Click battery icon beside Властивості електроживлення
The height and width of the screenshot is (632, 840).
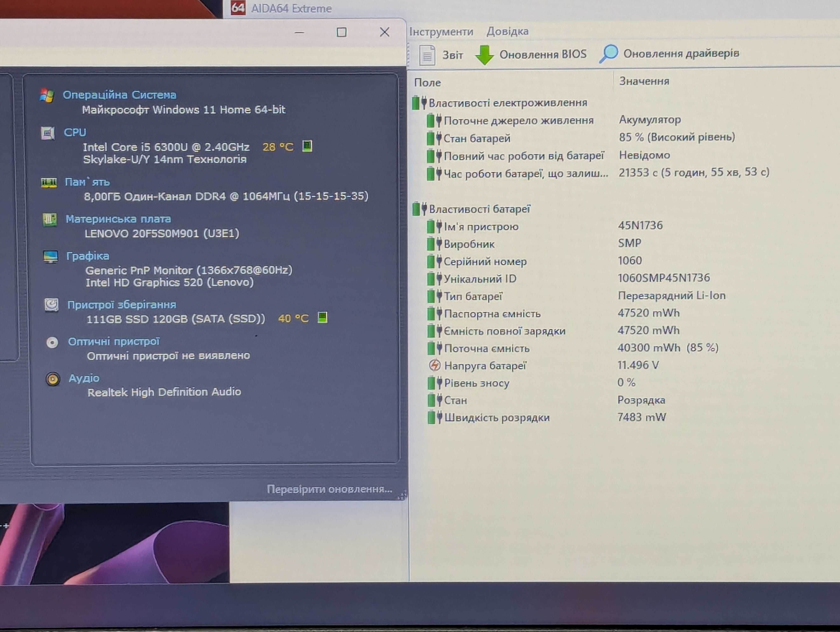click(420, 103)
